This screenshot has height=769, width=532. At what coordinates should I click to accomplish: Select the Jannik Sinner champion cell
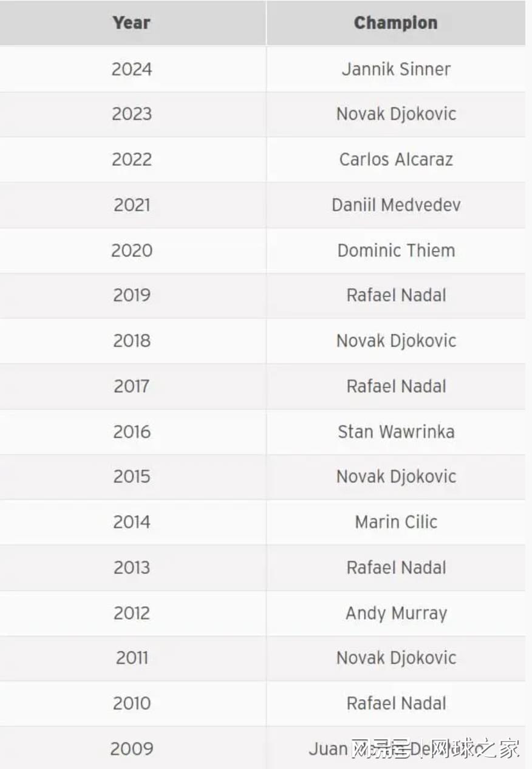(x=396, y=69)
